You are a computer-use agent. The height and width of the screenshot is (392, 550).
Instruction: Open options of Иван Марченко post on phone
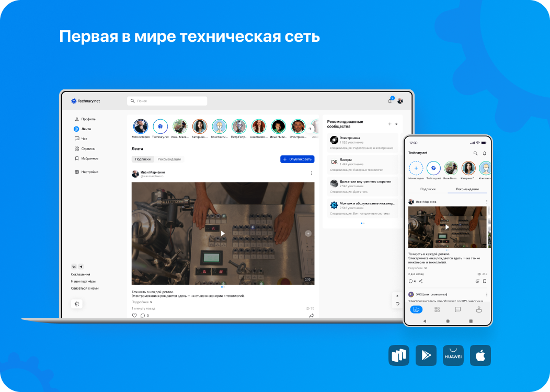click(x=487, y=202)
